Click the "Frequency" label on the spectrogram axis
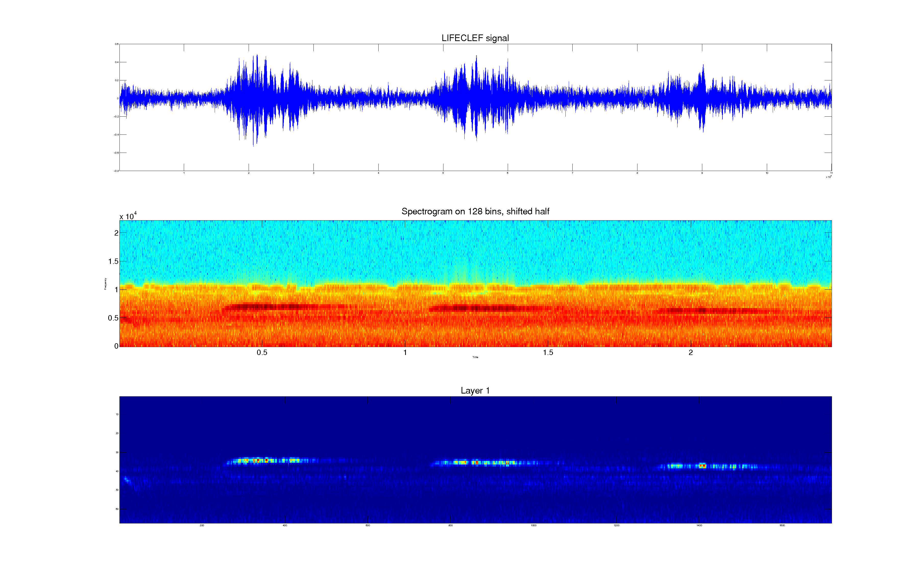Image resolution: width=919 pixels, height=588 pixels. click(105, 284)
